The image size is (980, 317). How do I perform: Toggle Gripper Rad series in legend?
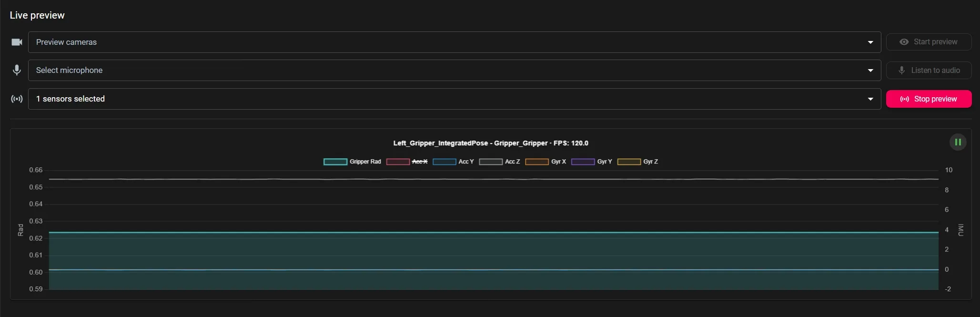coord(353,162)
